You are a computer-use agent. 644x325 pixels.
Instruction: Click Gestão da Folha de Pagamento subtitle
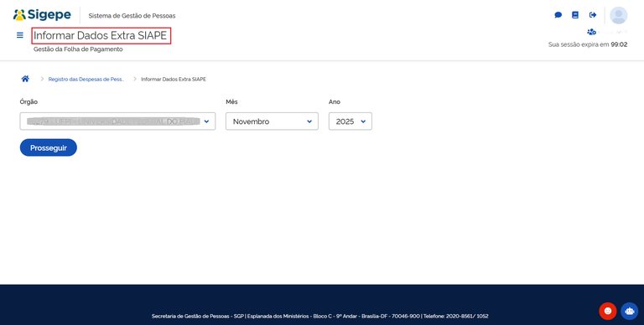click(x=78, y=49)
